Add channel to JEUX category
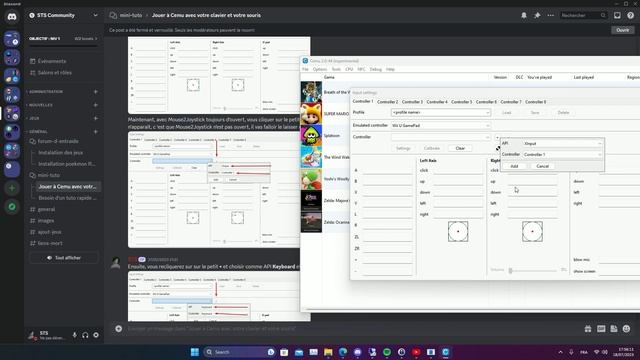The height and width of the screenshot is (360, 640). 96,118
